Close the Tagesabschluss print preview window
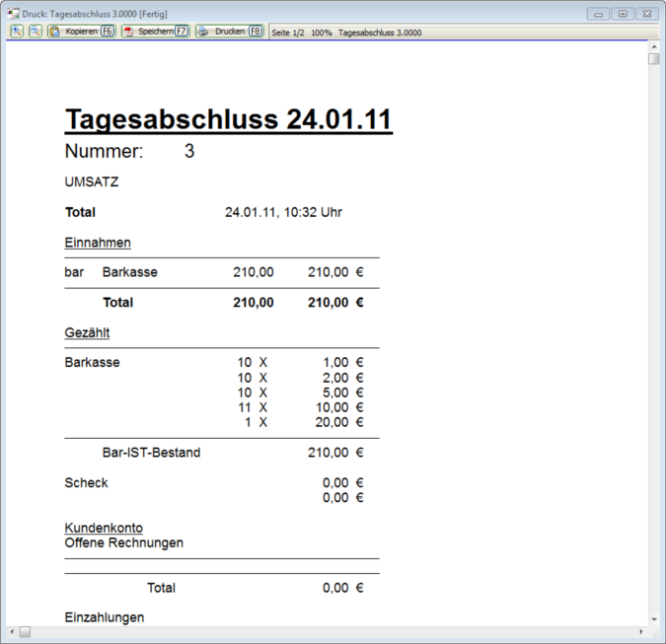This screenshot has height=644, width=666. click(x=646, y=14)
